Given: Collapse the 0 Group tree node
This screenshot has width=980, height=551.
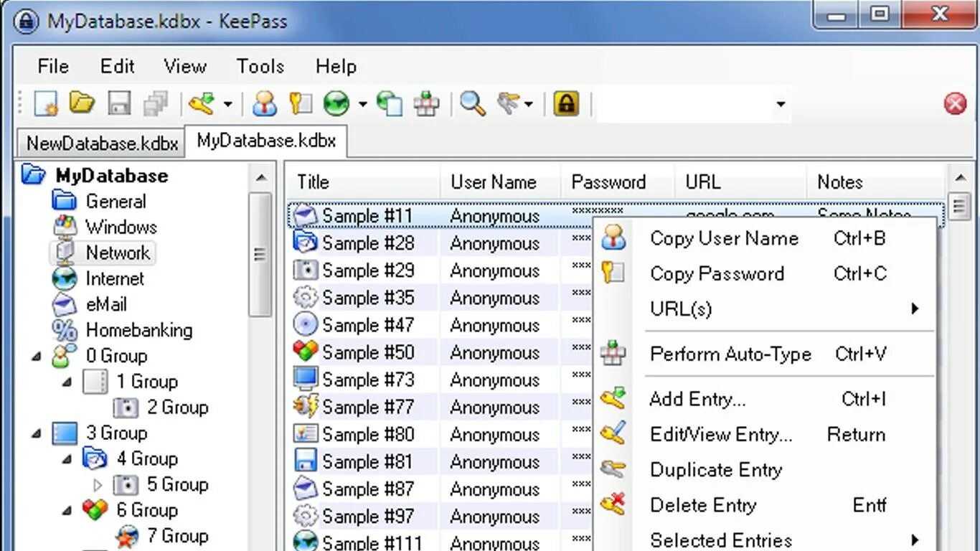Looking at the screenshot, I should click(x=37, y=356).
